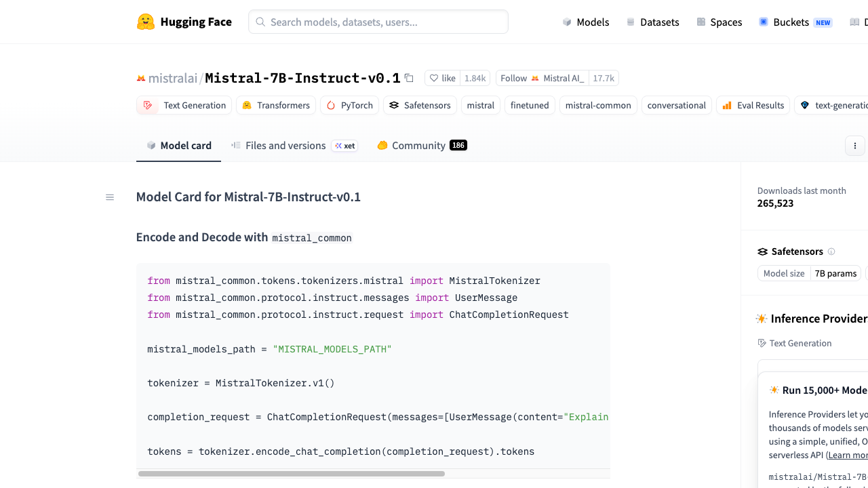Screen dimensions: 868x488
Task: Open Models in top navigation
Action: [586, 22]
